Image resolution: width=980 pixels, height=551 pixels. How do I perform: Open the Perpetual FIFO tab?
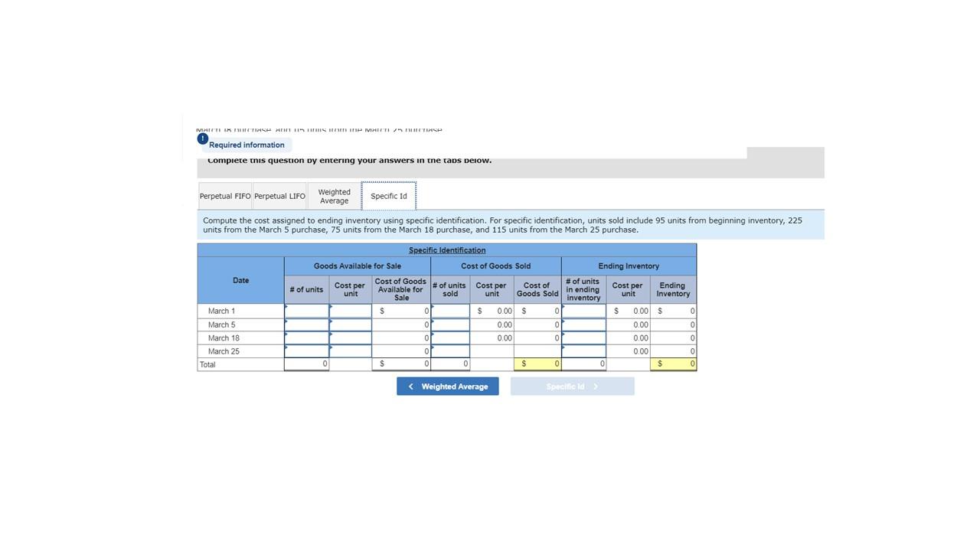tap(225, 196)
